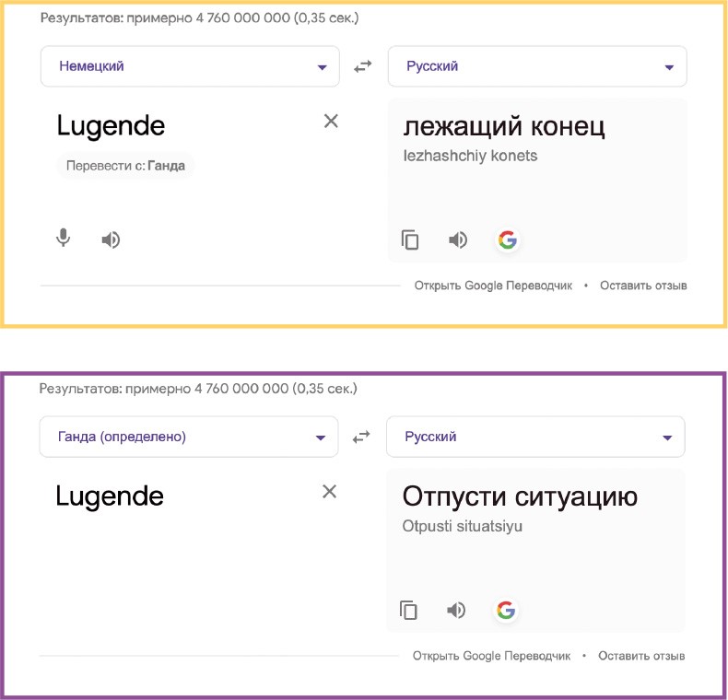
Task: Clear source text in the top translator
Action: point(331,121)
